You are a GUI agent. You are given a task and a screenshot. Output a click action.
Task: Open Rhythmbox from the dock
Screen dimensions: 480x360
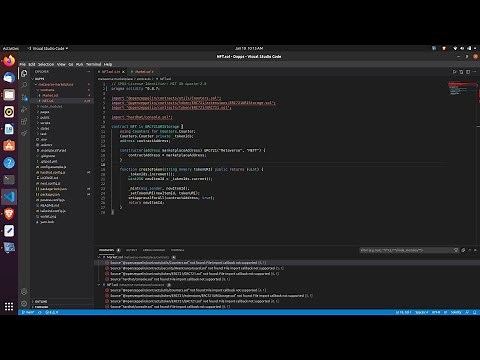(9, 112)
